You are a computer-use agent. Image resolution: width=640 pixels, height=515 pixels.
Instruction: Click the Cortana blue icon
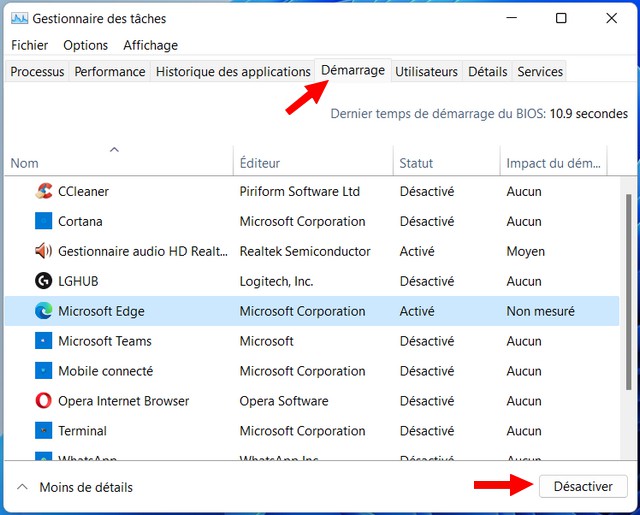pyautogui.click(x=43, y=221)
